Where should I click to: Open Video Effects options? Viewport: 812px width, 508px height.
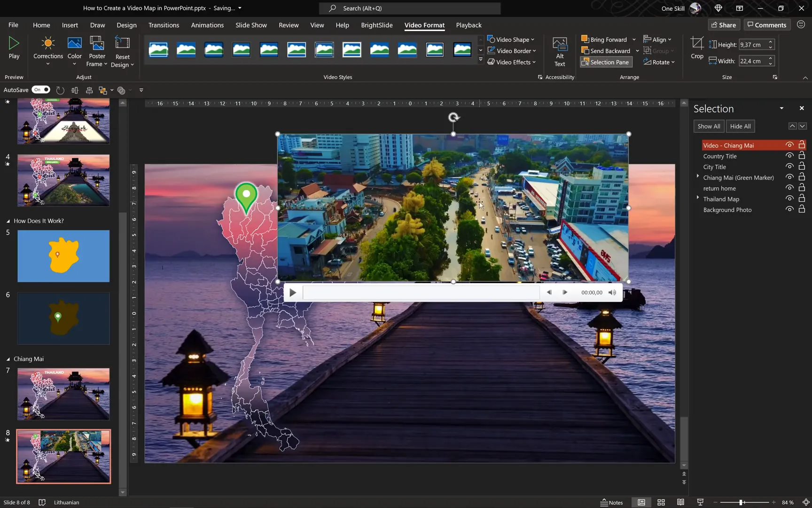[511, 62]
